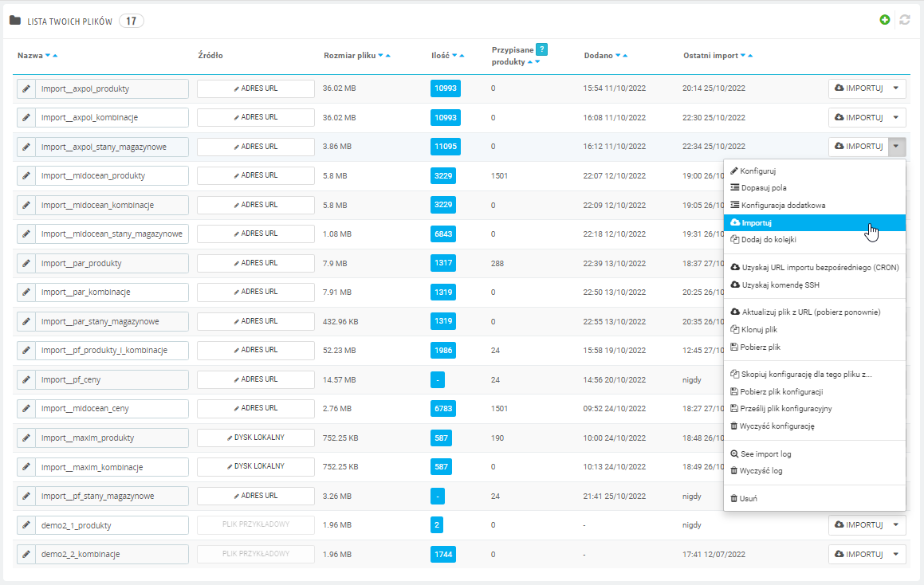Edit Import__maxim_produkty name via pencil icon
Screen dimensions: 924x585
(x=26, y=438)
